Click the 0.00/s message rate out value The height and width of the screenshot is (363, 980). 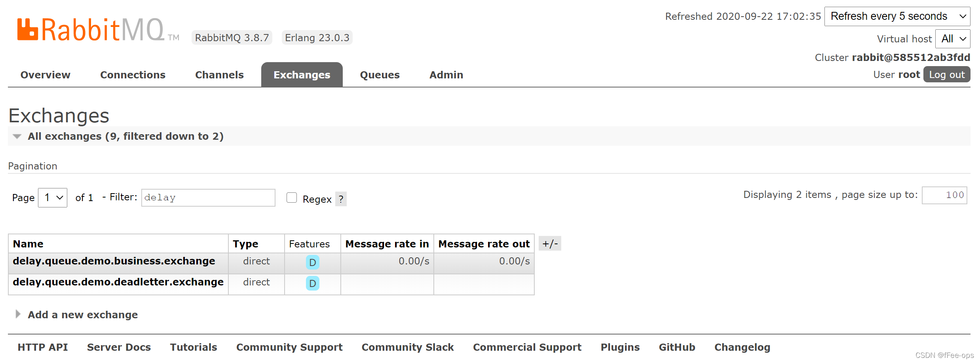[x=514, y=261]
